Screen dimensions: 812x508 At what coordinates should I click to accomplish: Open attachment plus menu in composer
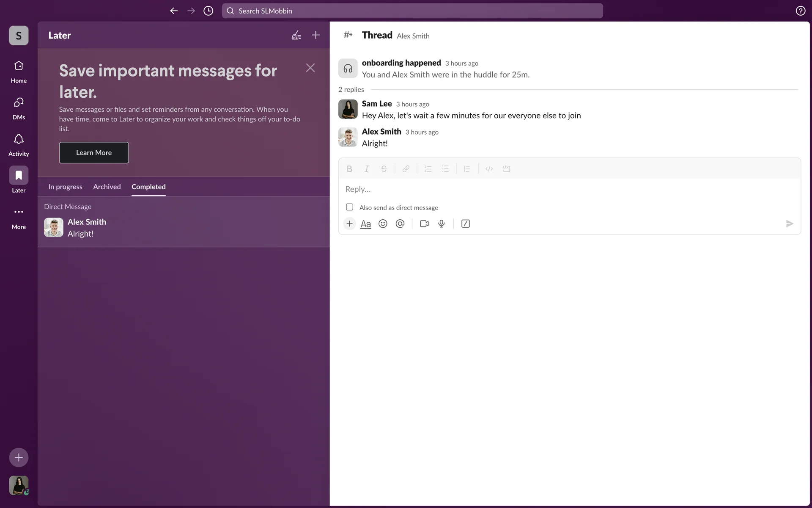349,224
